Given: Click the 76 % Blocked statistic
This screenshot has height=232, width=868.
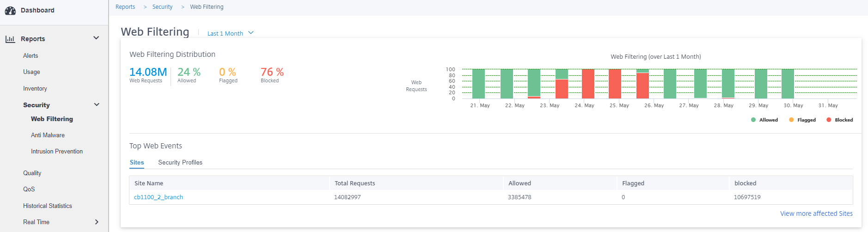Looking at the screenshot, I should (272, 72).
